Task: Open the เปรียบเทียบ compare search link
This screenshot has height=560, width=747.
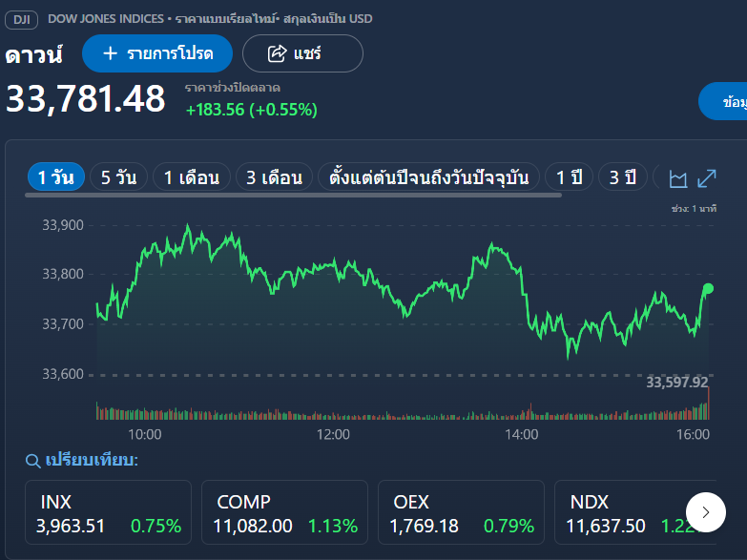Action: tap(92, 461)
